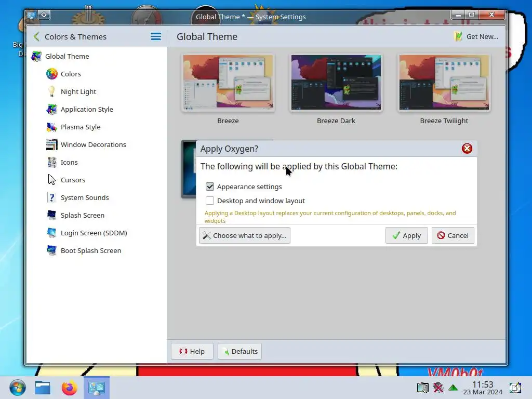Enable Desktop and window layout checkbox

pos(210,201)
